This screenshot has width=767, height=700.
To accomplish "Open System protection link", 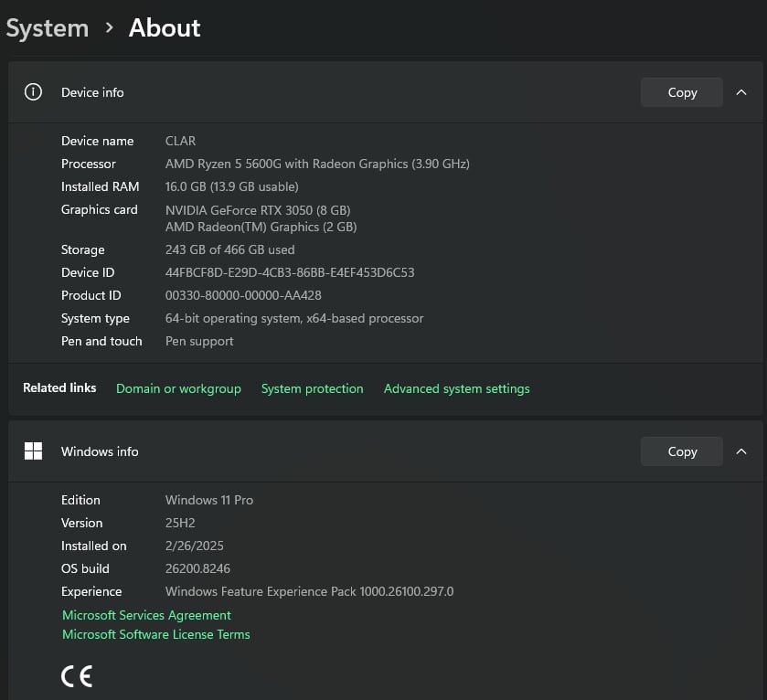I will (x=312, y=388).
